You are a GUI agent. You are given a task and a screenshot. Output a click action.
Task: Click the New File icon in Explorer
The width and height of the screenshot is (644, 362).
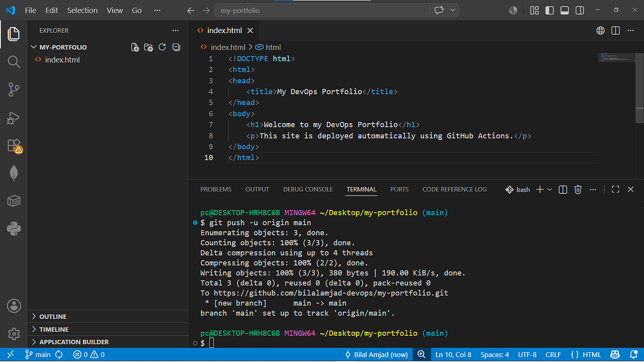tap(135, 47)
